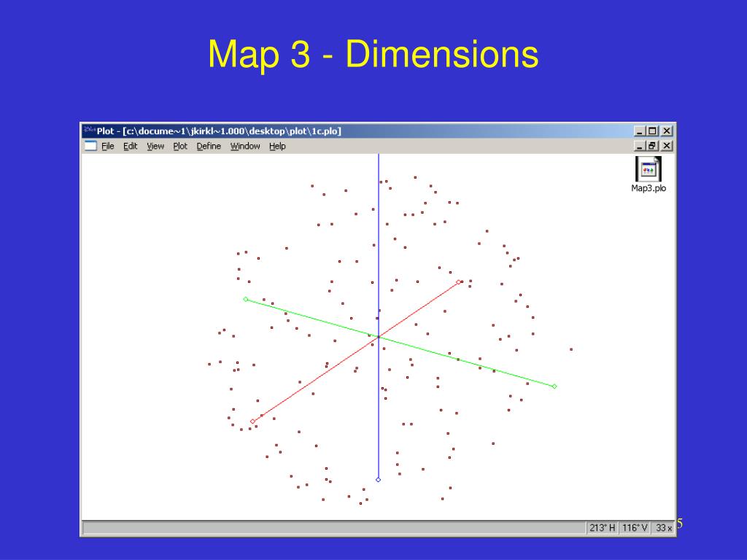Image resolution: width=747 pixels, height=560 pixels.
Task: Click the 213° H status value
Action: click(x=602, y=528)
